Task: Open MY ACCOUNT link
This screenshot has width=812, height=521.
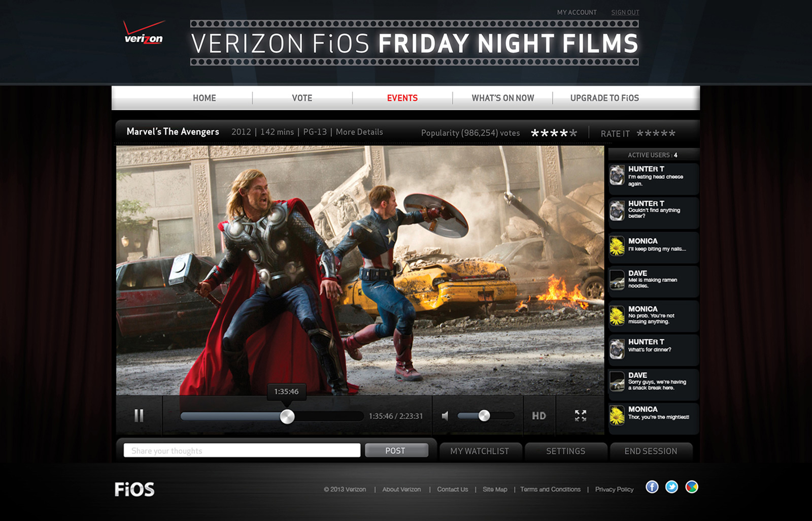Action: pyautogui.click(x=577, y=12)
